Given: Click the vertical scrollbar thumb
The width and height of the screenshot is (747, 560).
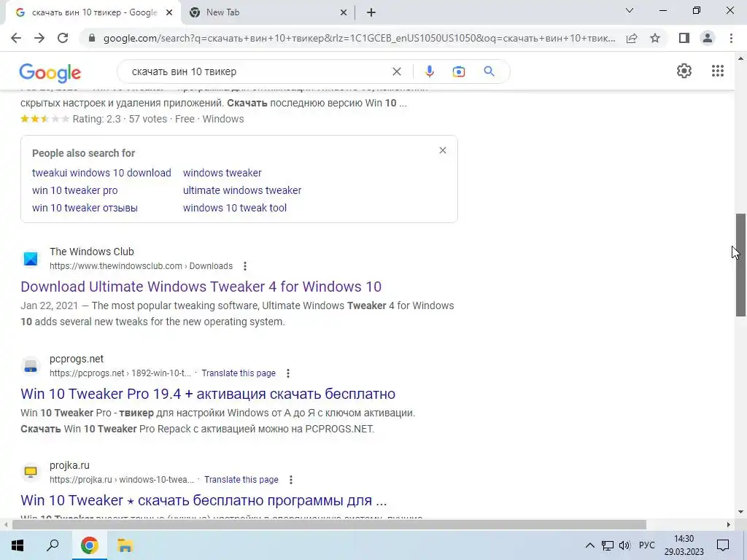Looking at the screenshot, I should (740, 265).
